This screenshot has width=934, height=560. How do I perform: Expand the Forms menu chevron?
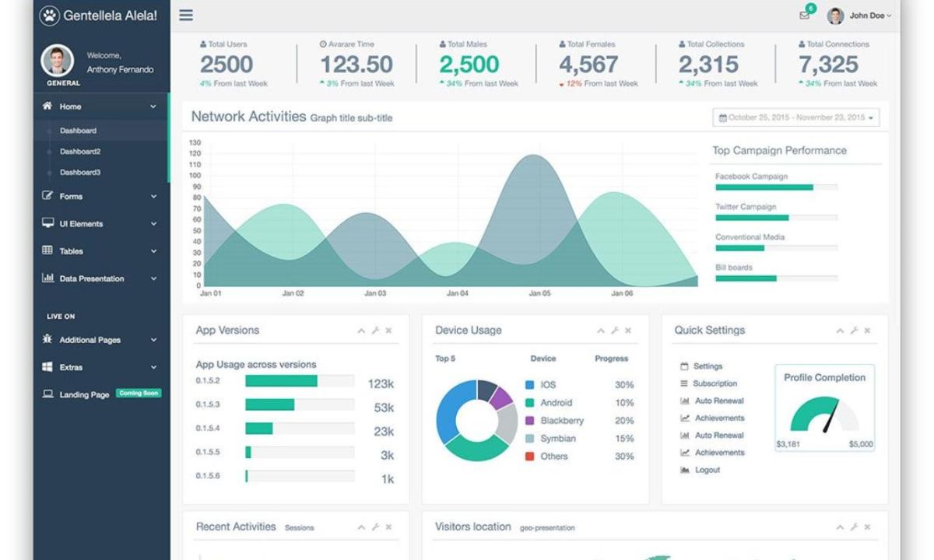153,197
